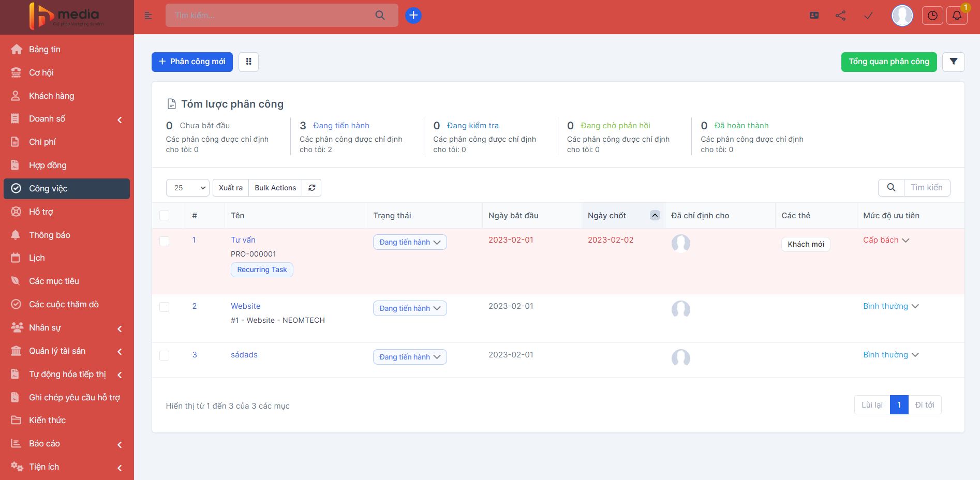
Task: Go to Bảng tin in sidebar
Action: point(67,50)
